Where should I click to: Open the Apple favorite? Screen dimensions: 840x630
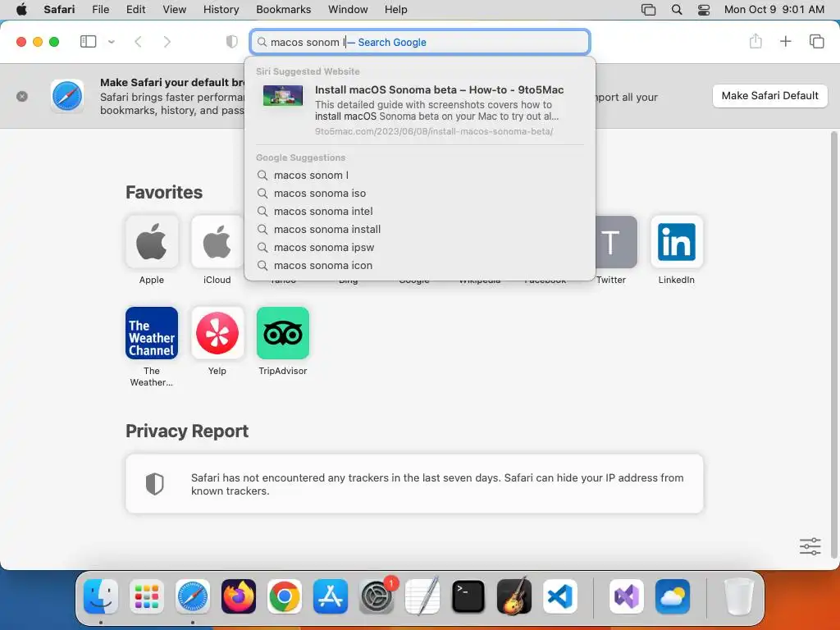(x=152, y=242)
